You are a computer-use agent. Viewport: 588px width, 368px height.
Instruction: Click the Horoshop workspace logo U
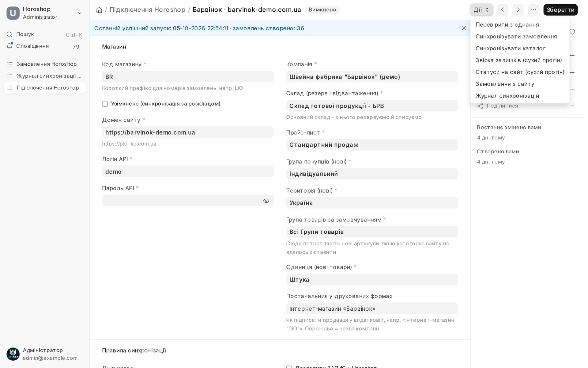tap(13, 13)
